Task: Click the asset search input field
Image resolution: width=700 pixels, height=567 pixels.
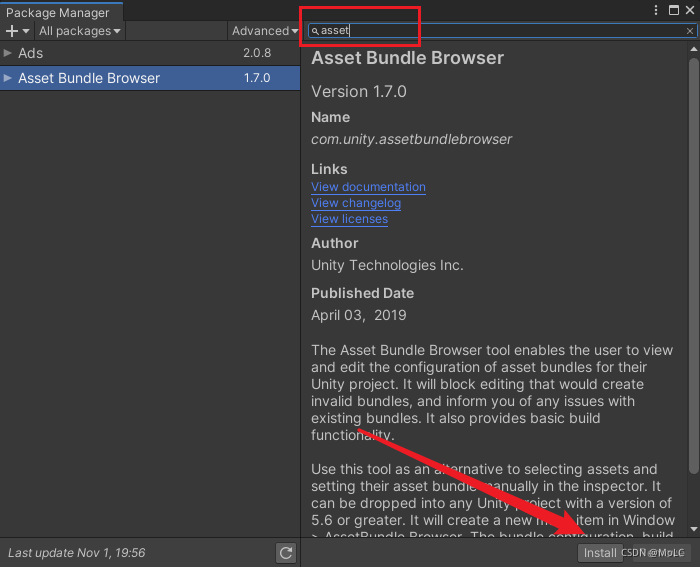Action: [x=502, y=30]
